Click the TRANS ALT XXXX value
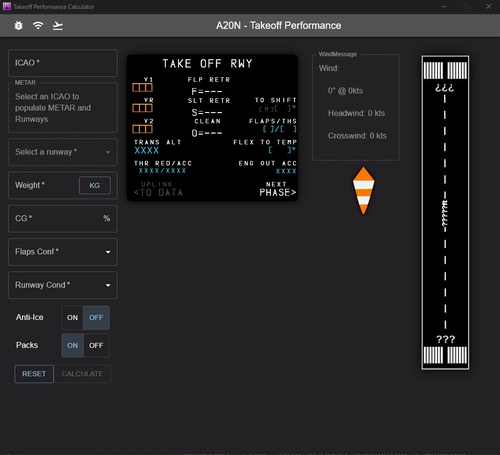This screenshot has width=500, height=455. point(147,151)
